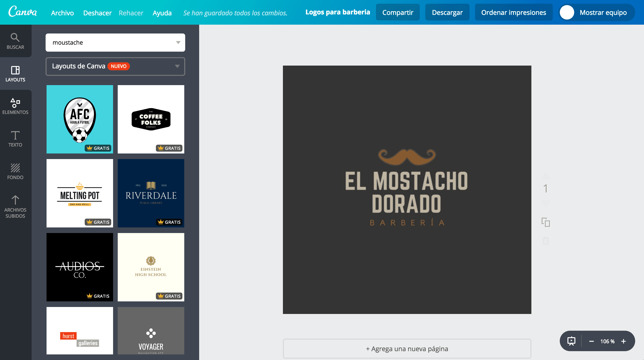The height and width of the screenshot is (360, 644).
Task: Click the delete page trash icon
Action: [x=546, y=241]
